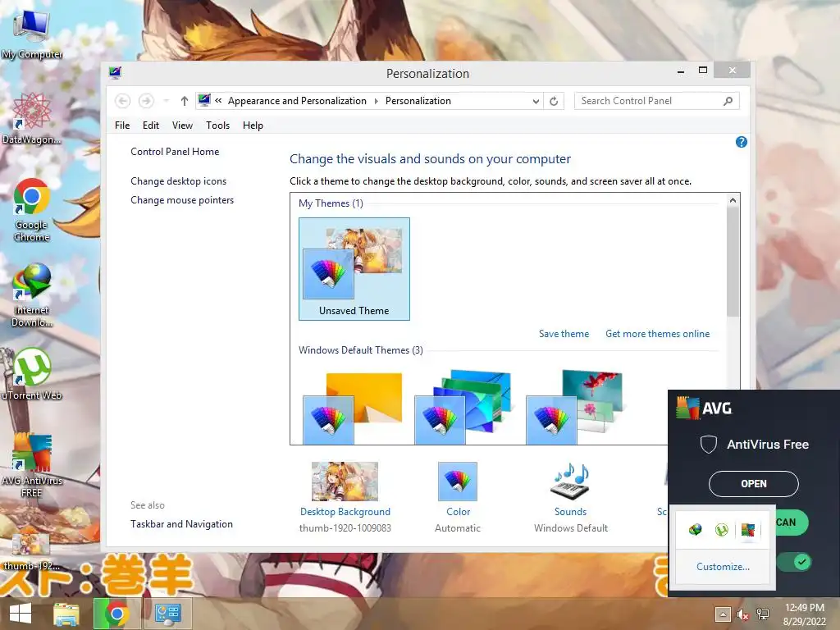
Task: Open My Computer desktop icon
Action: [31, 34]
